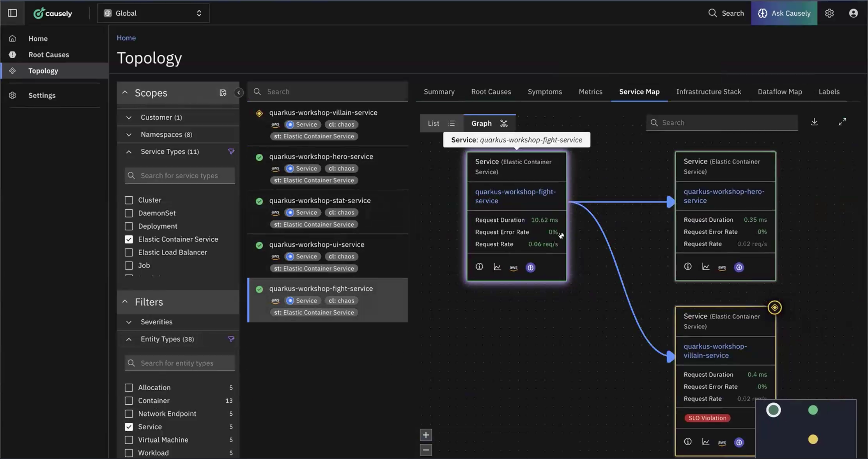Click the download icon in graph toolbar
This screenshot has height=459, width=868.
pyautogui.click(x=814, y=122)
